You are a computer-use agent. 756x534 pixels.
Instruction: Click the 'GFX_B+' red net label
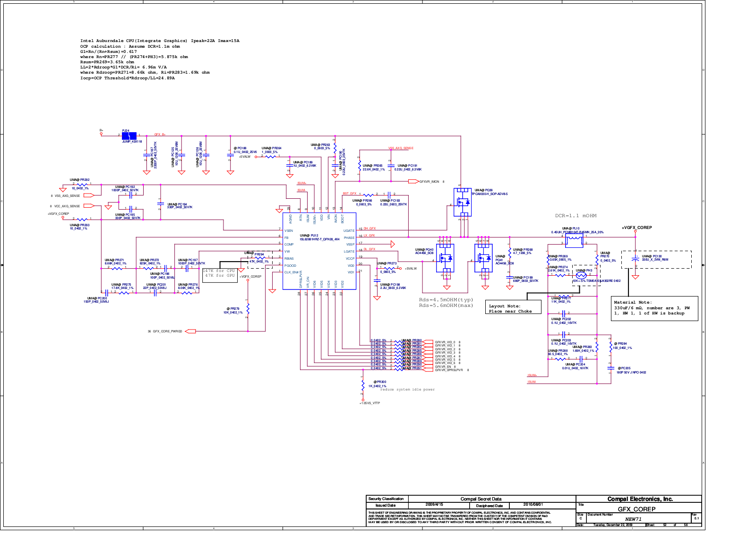click(160, 135)
